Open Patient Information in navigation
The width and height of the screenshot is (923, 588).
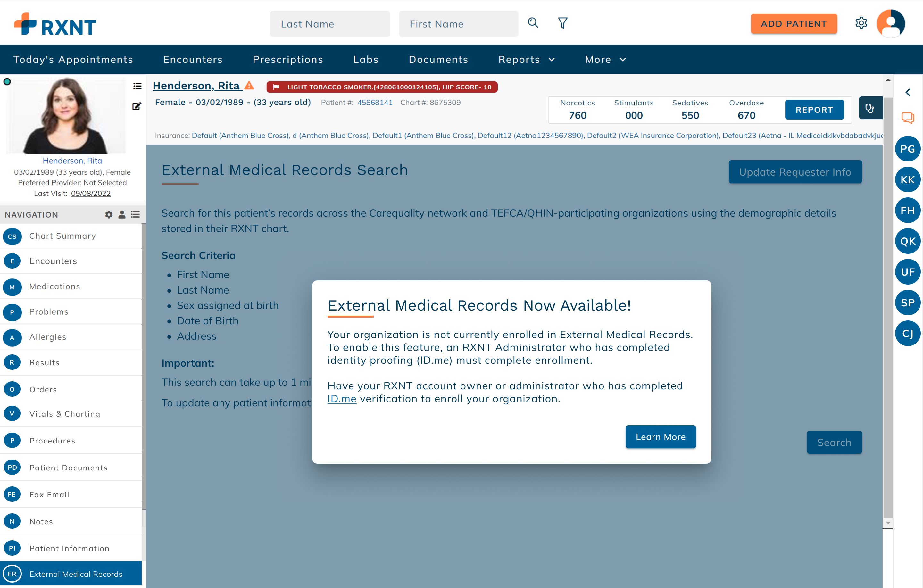[71, 549]
